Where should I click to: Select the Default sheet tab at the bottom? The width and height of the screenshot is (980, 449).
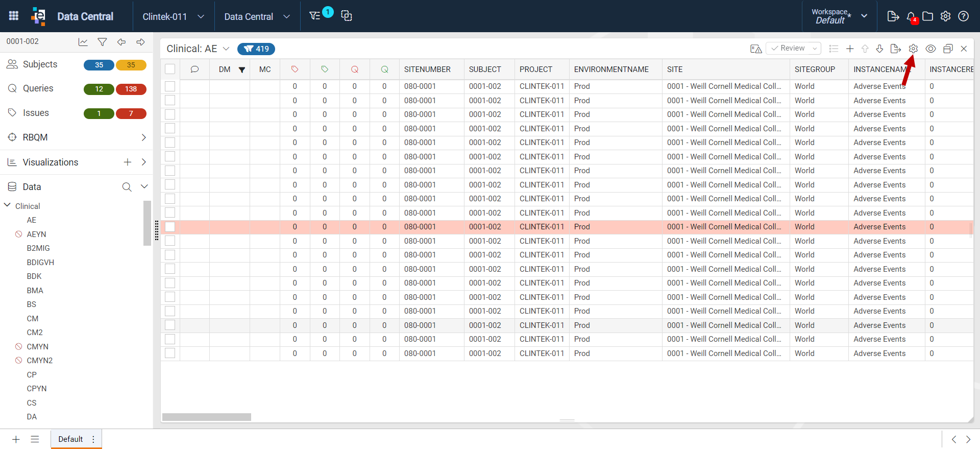pyautogui.click(x=70, y=439)
